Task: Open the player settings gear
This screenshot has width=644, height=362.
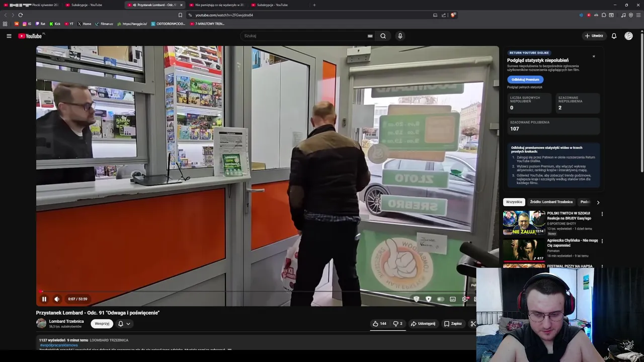Action: pyautogui.click(x=465, y=299)
